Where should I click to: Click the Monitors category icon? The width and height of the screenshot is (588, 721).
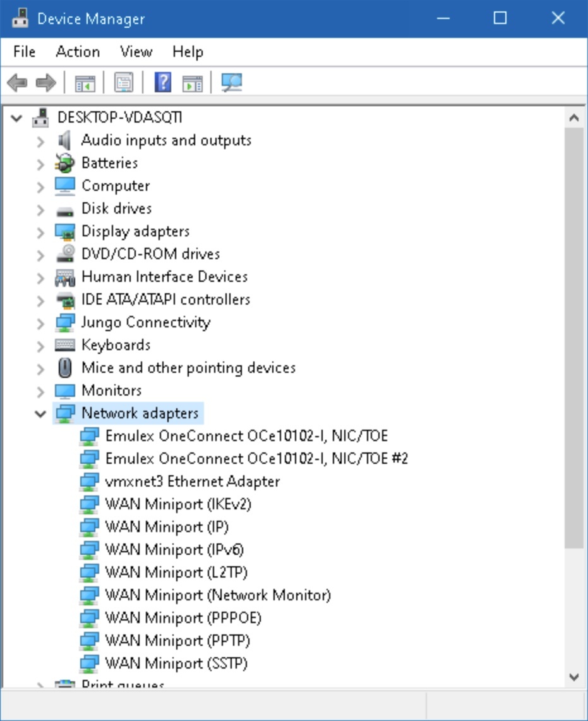click(x=65, y=391)
